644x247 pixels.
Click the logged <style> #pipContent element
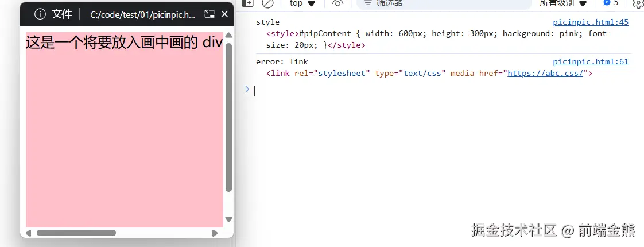click(439, 40)
